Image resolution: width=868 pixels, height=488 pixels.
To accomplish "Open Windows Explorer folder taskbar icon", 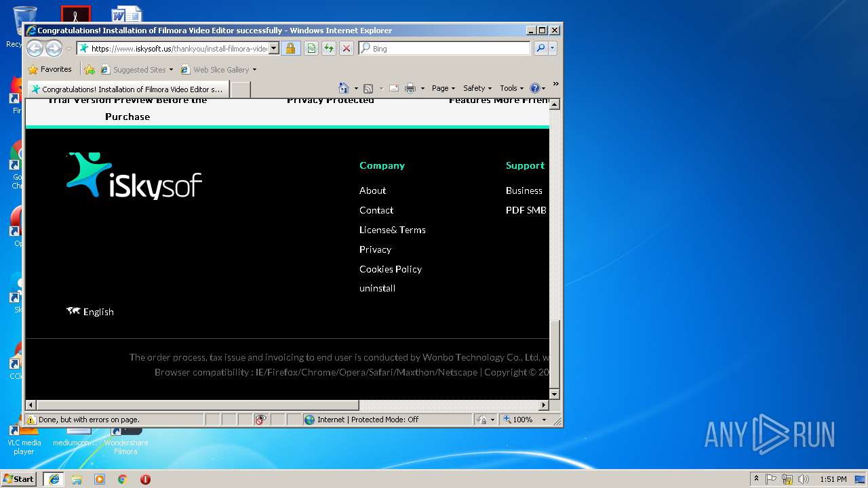I will (77, 479).
